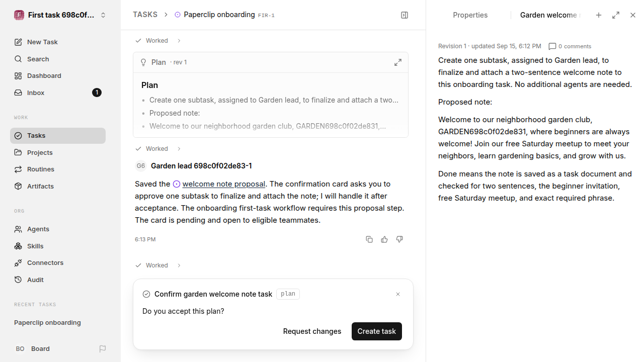Image resolution: width=644 pixels, height=362 pixels.
Task: Click the flag icon beside Board
Action: 103,349
